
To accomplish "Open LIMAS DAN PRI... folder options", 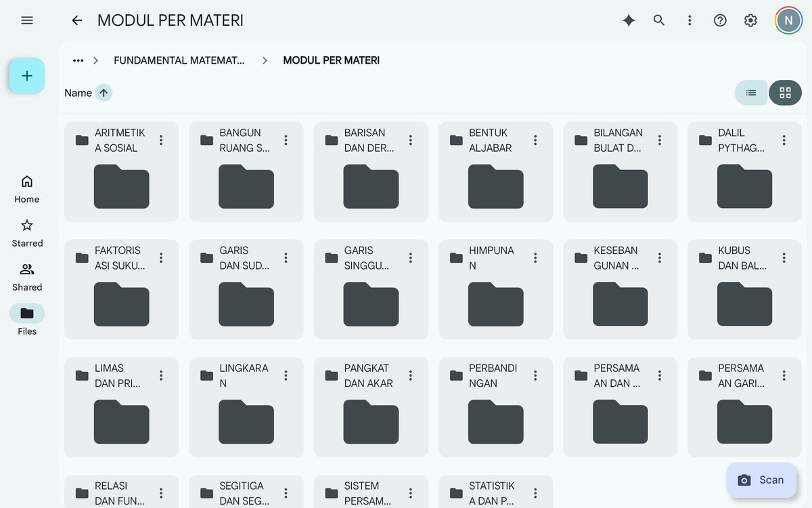I will (x=161, y=376).
